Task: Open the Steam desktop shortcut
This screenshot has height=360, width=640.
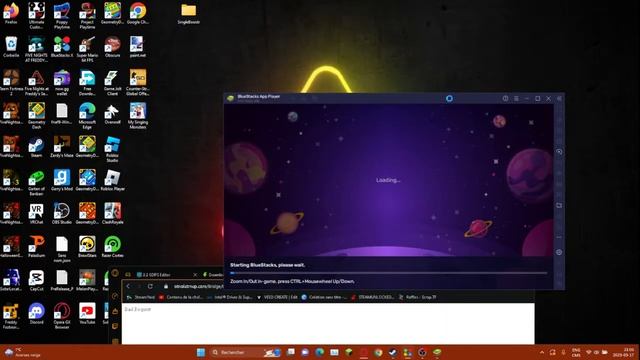Action: [36, 147]
